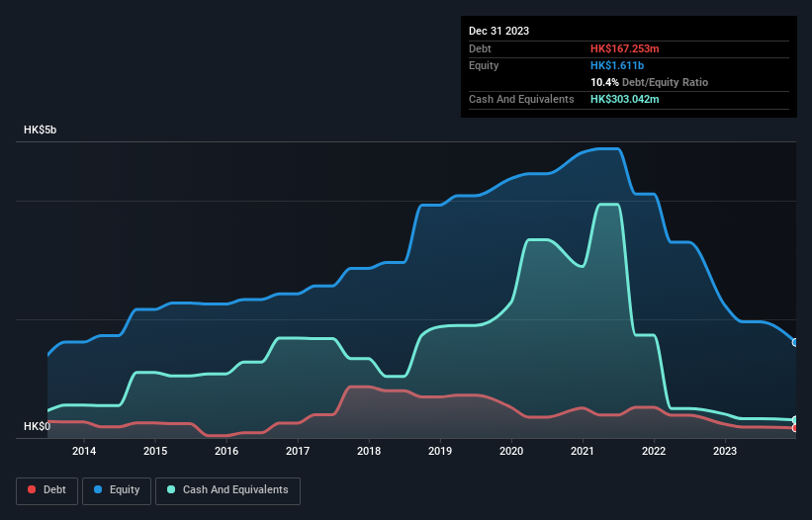The height and width of the screenshot is (520, 812).
Task: Click the 2021 x-axis label
Action: tap(583, 451)
